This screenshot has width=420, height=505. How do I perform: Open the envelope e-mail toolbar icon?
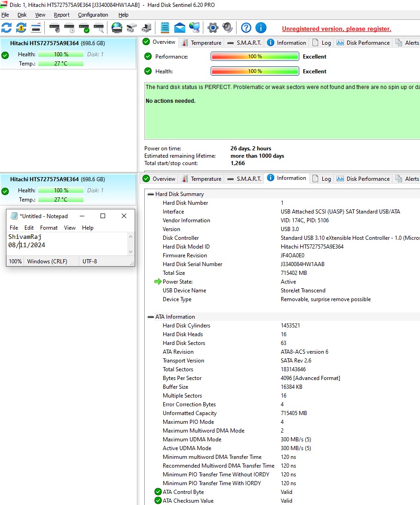click(180, 28)
